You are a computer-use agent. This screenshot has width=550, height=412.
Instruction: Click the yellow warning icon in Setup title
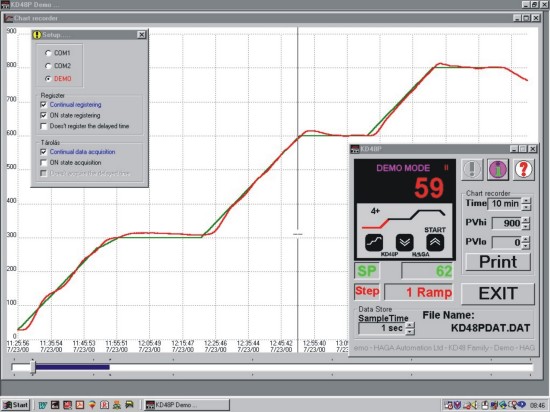37,35
